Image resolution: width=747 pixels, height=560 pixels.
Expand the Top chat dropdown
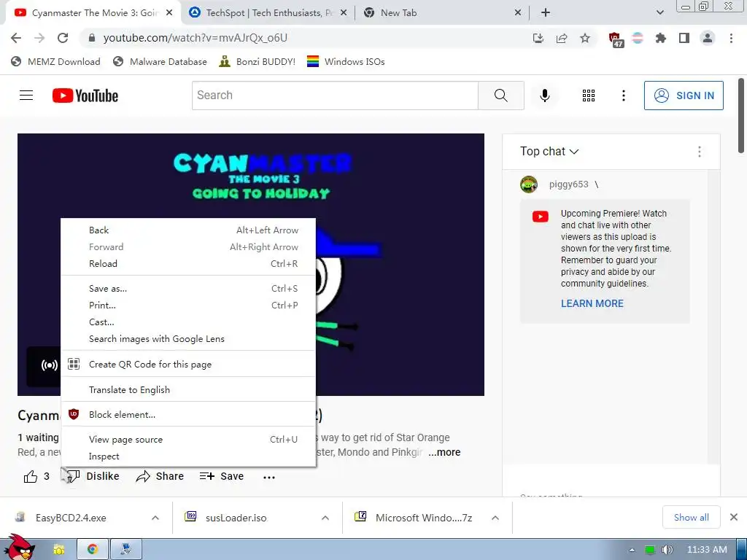point(549,152)
